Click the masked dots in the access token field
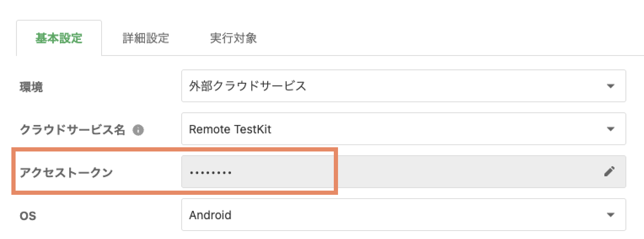Image resolution: width=644 pixels, height=239 pixels. click(210, 173)
